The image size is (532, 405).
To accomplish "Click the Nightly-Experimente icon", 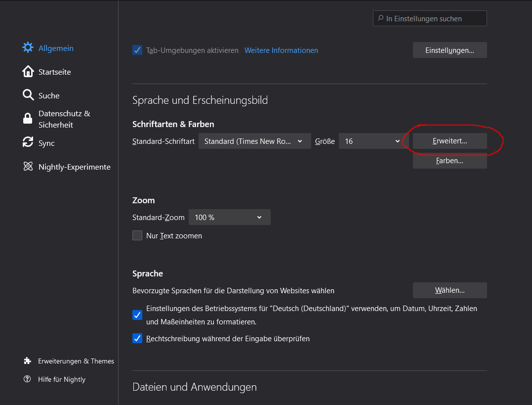I will point(28,167).
